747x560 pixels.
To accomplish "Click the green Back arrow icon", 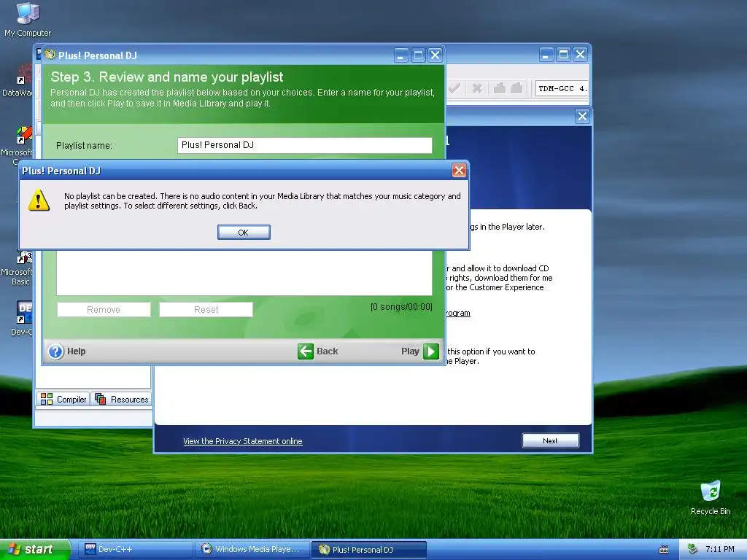I will (x=306, y=351).
